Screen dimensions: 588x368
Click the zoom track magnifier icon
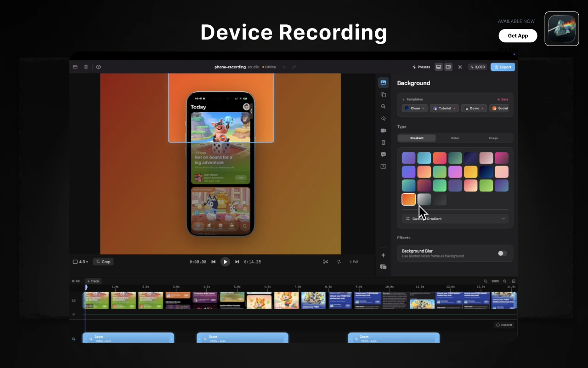click(73, 339)
